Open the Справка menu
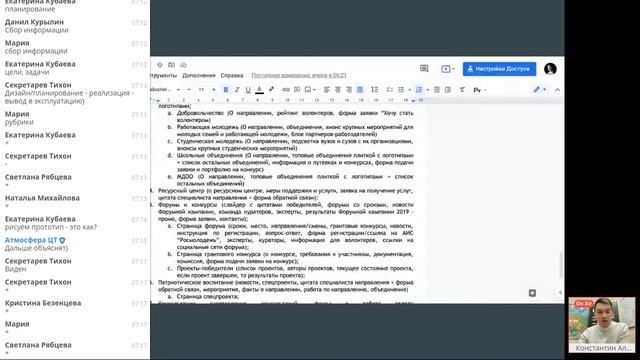The width and height of the screenshot is (640, 360). [232, 76]
